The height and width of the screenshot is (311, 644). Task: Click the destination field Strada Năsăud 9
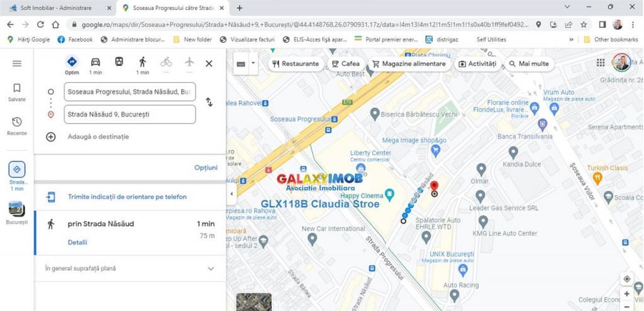tap(130, 114)
